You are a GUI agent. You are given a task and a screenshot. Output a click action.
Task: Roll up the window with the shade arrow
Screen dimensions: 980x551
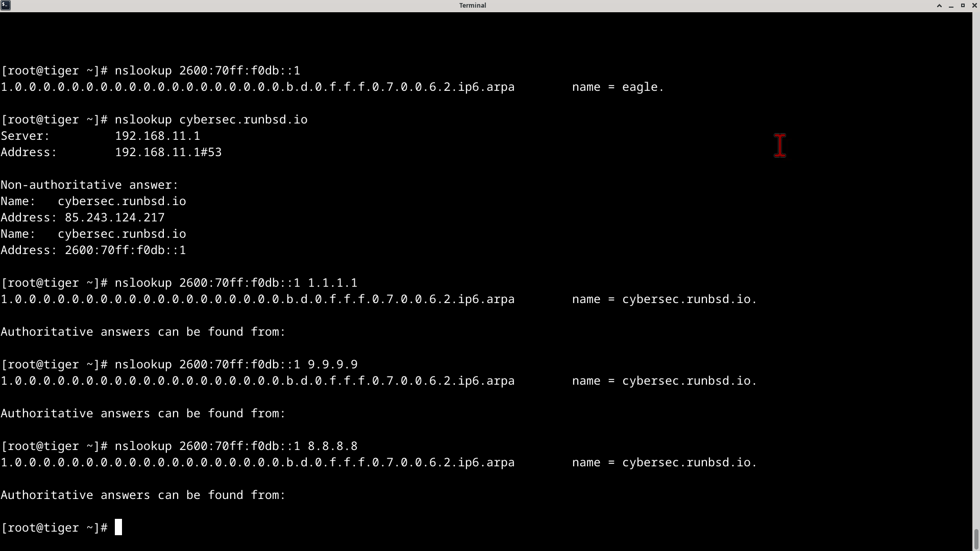click(939, 5)
